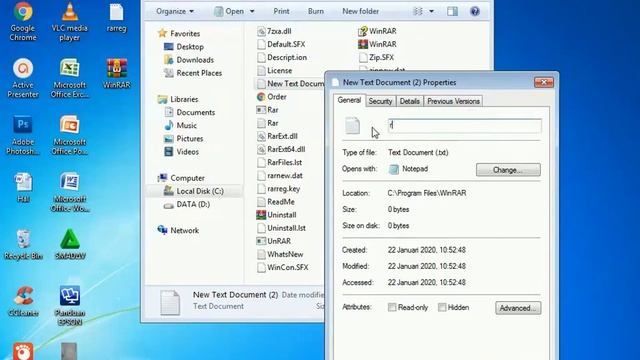Screen dimensions: 640x360
Task: Select DATA (D:) drive
Action: tap(187, 204)
